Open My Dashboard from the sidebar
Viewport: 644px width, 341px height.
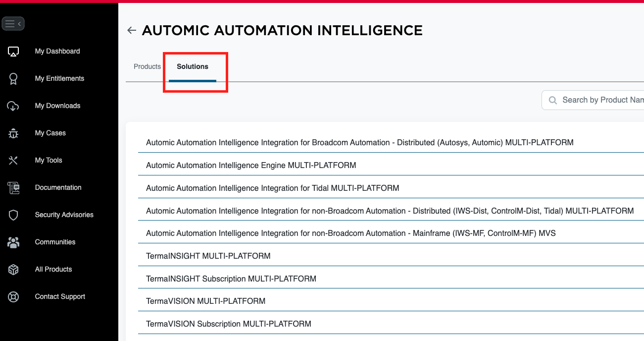13,51
